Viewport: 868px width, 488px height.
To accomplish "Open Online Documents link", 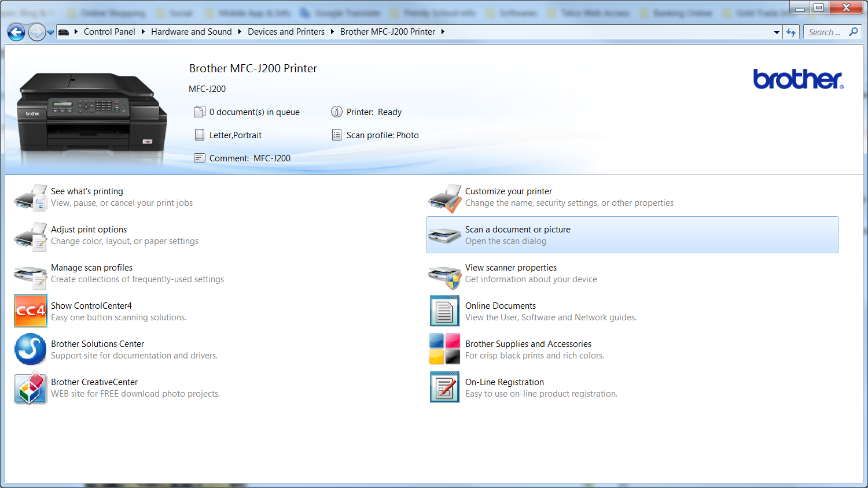I will 501,306.
